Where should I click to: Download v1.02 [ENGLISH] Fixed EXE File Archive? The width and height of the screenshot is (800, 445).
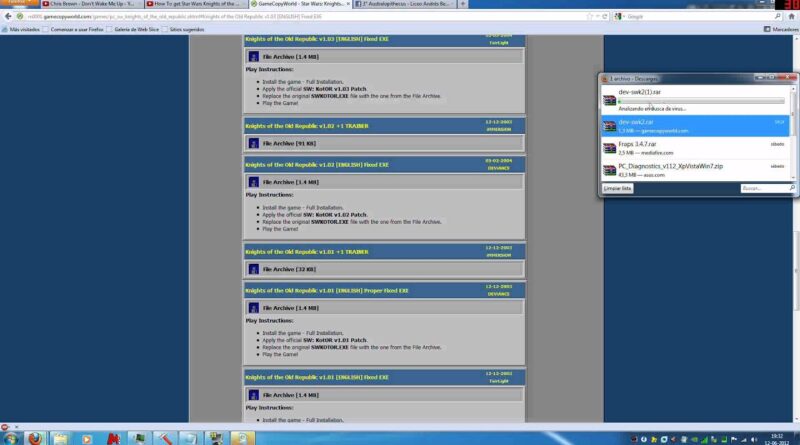tap(290, 182)
